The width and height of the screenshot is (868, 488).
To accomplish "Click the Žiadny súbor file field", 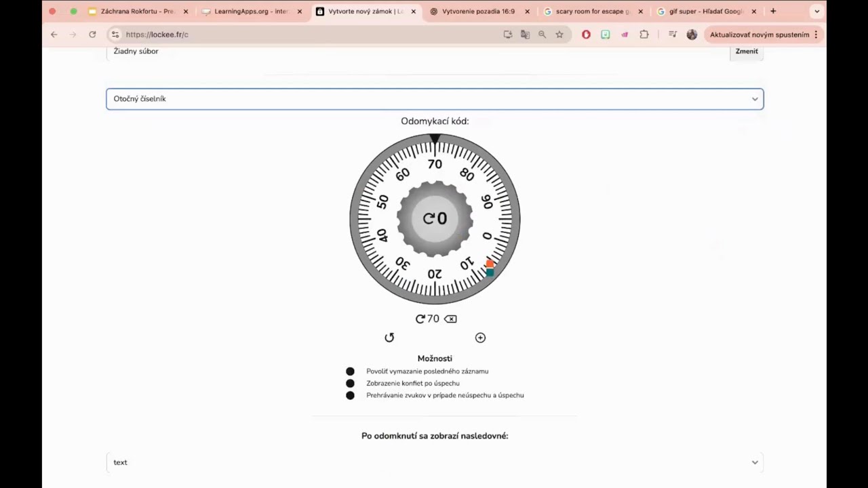I will [418, 52].
